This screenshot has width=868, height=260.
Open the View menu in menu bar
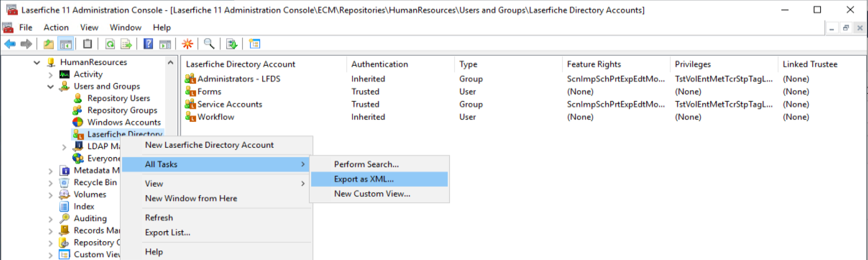coord(89,27)
